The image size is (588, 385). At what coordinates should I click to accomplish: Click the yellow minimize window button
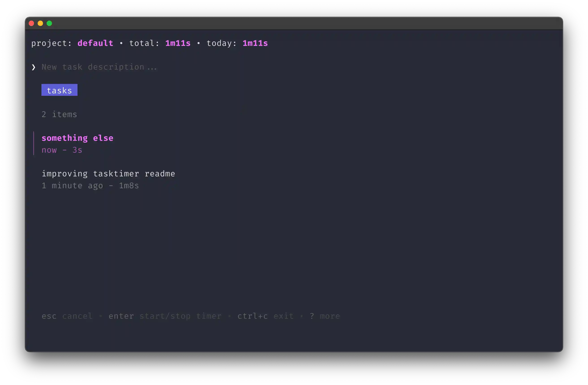(40, 24)
